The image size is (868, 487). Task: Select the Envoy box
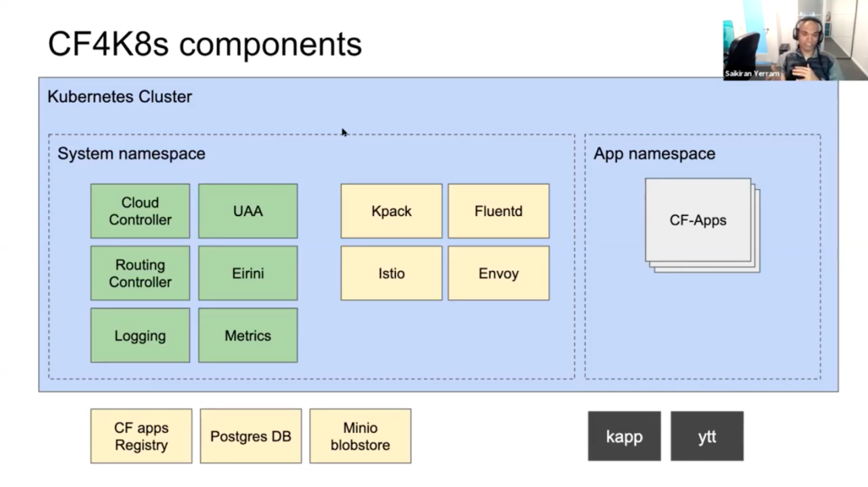tap(498, 274)
